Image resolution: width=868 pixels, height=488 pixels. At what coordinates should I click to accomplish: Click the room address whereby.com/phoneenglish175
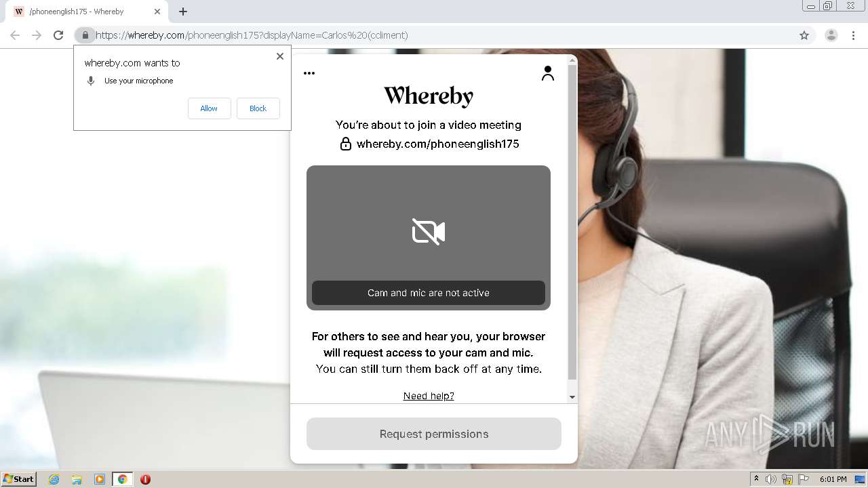point(438,144)
